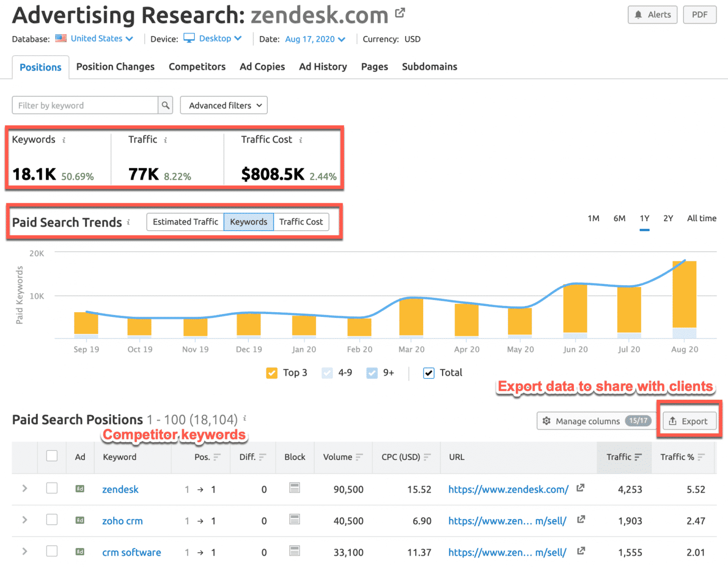
Task: Click the external link icon next to zendesk.com
Action: 400,12
